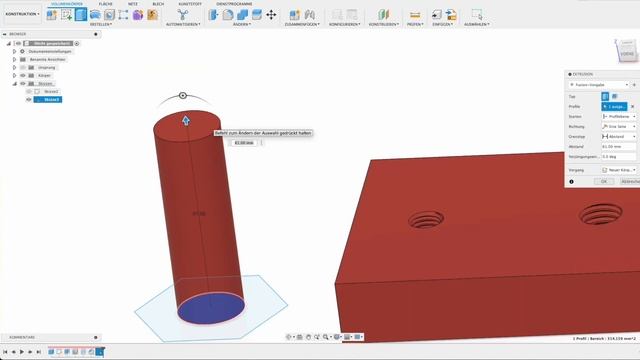640x360 pixels.
Task: Click the Create Sketch tool icon
Action: tap(66, 15)
